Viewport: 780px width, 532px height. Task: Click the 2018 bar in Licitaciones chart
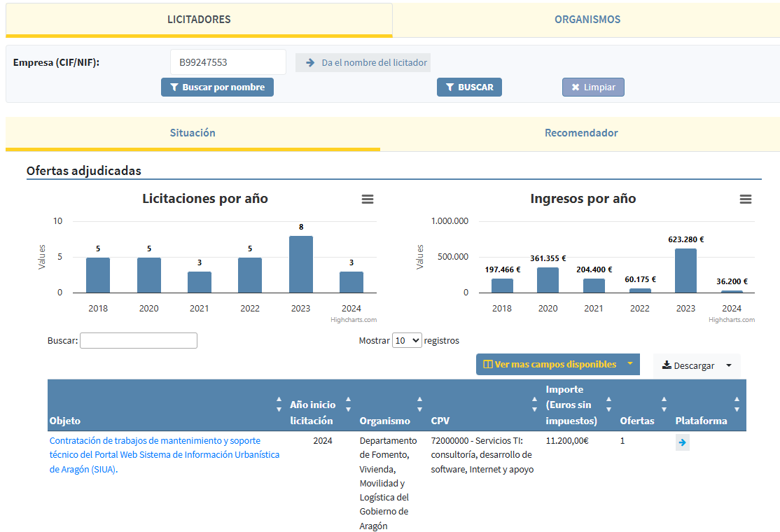coord(98,275)
